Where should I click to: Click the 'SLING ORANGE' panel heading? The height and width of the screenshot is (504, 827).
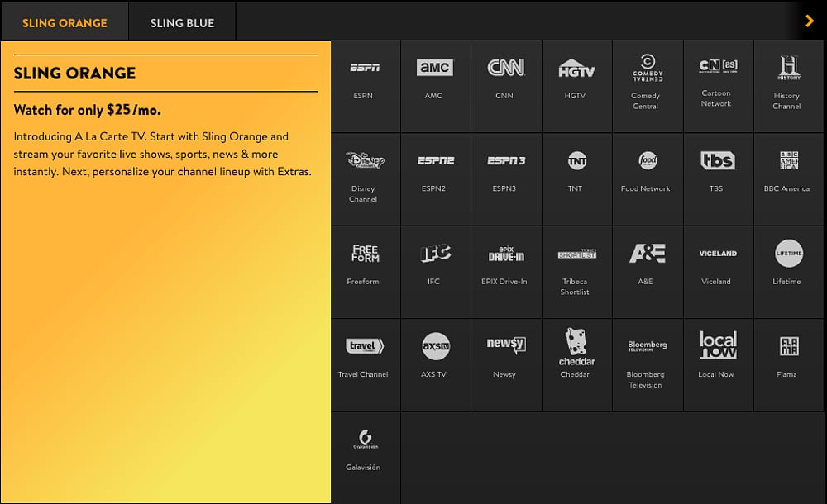74,73
